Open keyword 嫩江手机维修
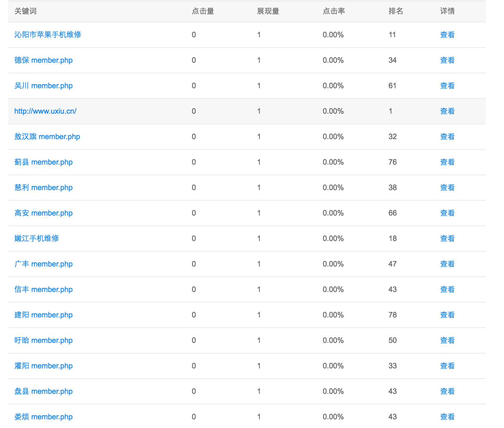The width and height of the screenshot is (504, 428). pyautogui.click(x=37, y=239)
